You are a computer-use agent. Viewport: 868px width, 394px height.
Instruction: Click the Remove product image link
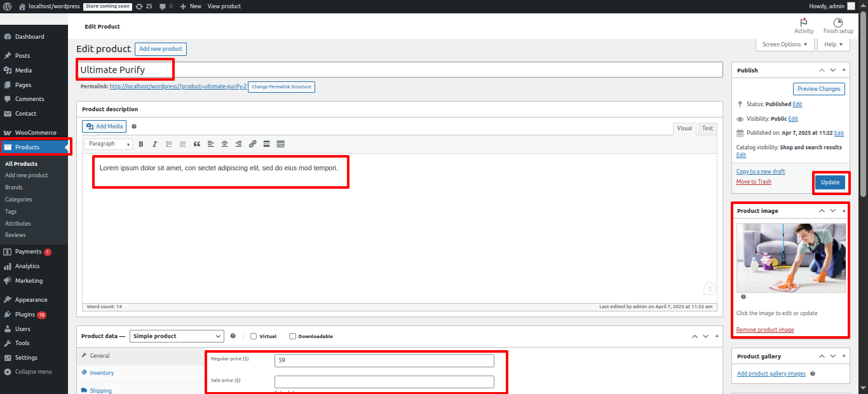pyautogui.click(x=764, y=330)
